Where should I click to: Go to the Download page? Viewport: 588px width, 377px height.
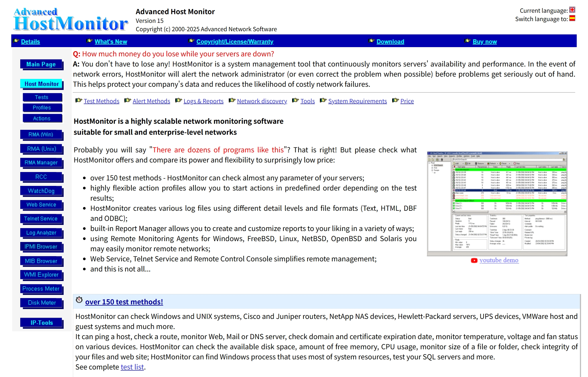pyautogui.click(x=390, y=42)
